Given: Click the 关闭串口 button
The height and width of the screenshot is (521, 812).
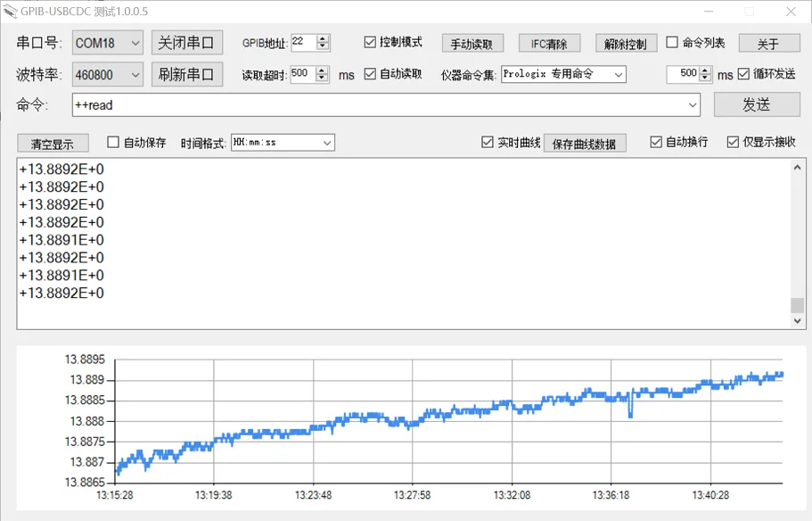Looking at the screenshot, I should click(x=187, y=43).
